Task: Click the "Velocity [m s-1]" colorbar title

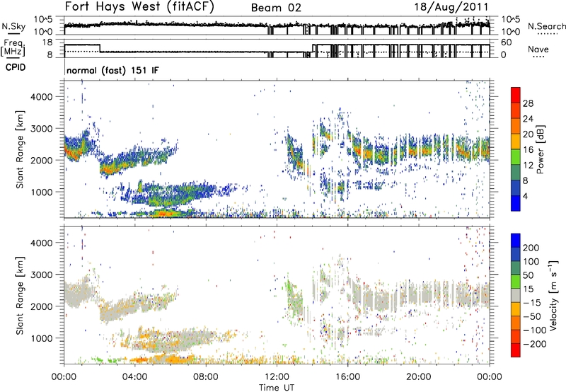Action: point(553,295)
